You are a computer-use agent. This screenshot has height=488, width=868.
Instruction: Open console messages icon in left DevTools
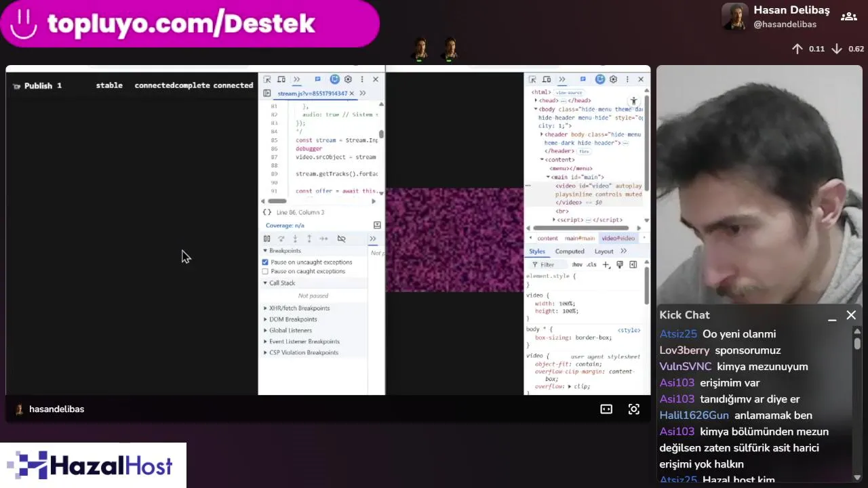point(317,79)
